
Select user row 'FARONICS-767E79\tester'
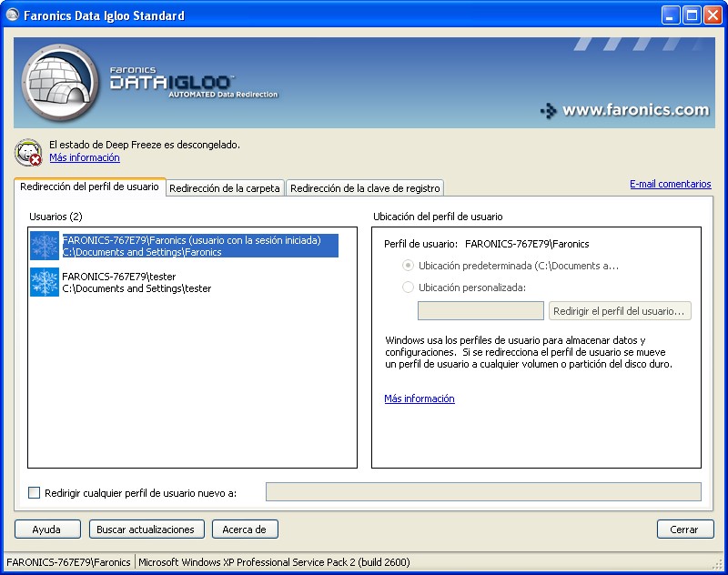click(x=121, y=282)
